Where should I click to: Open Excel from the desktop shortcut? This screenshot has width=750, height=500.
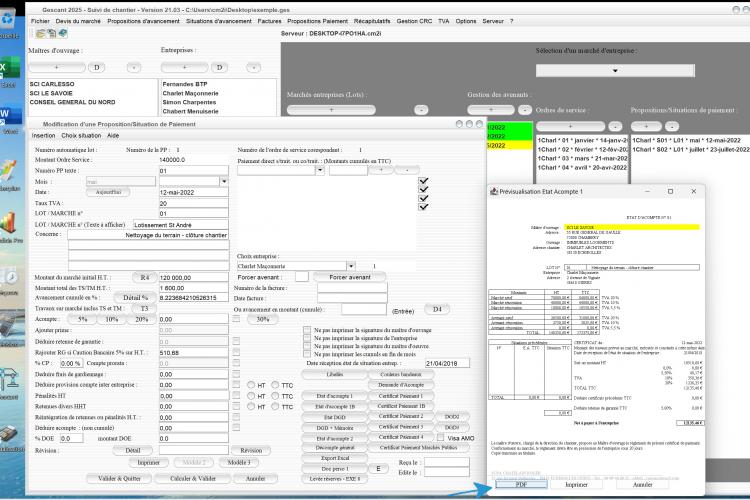pyautogui.click(x=9, y=72)
